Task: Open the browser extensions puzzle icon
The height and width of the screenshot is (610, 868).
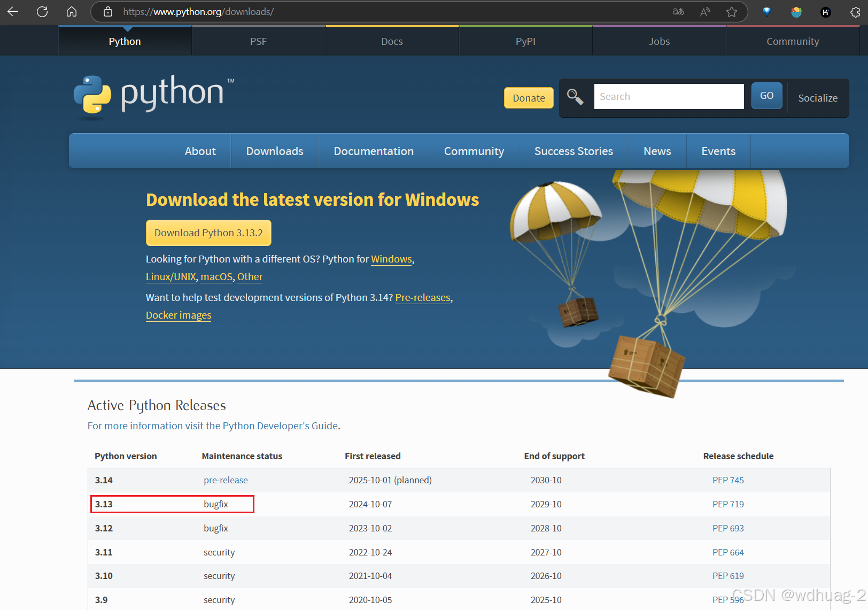Action: click(855, 11)
